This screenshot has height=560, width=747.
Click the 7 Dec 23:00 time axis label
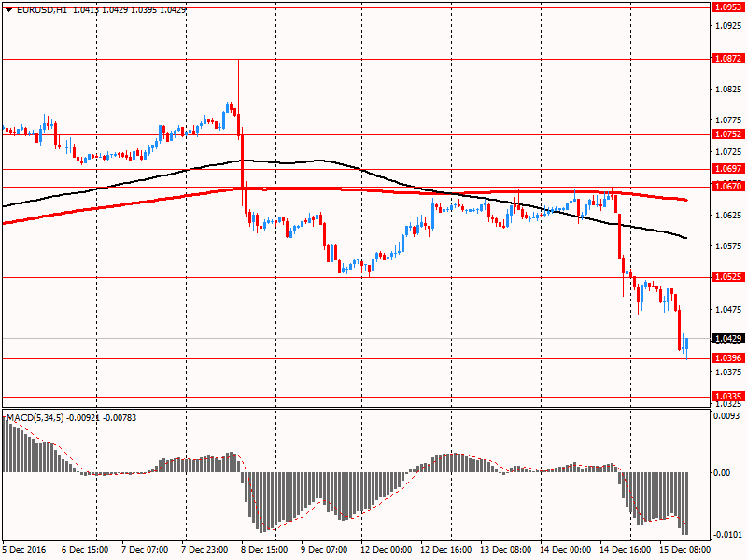pyautogui.click(x=204, y=549)
